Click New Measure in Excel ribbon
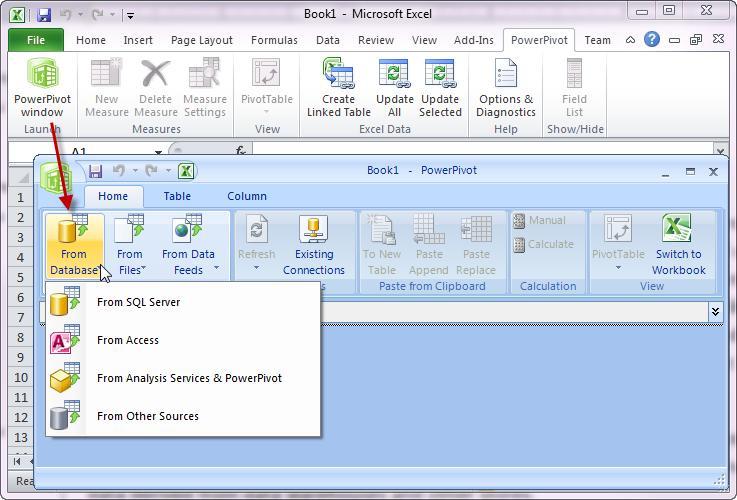The image size is (737, 500). (x=107, y=88)
